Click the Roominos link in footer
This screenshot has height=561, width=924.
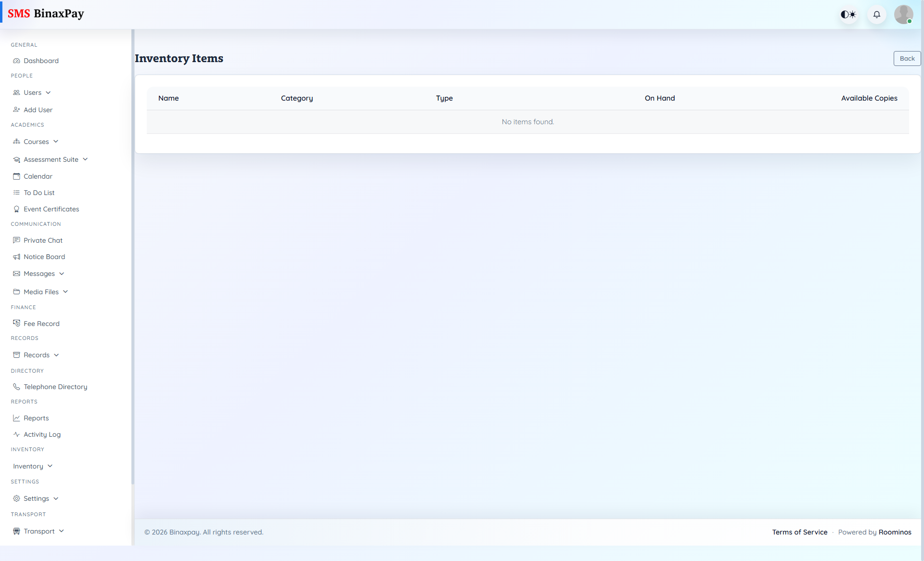895,532
